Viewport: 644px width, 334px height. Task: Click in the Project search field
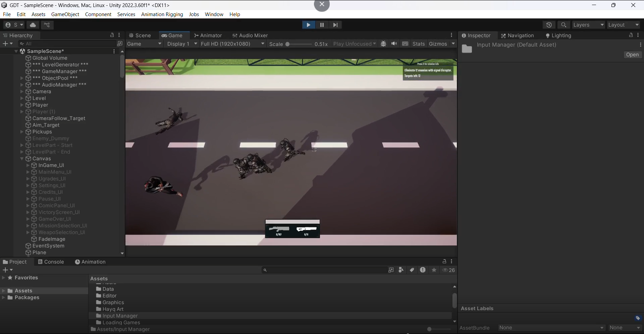coord(324,270)
